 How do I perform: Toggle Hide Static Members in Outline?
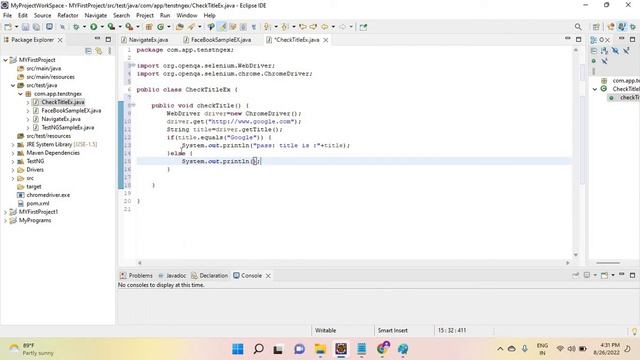point(626,51)
